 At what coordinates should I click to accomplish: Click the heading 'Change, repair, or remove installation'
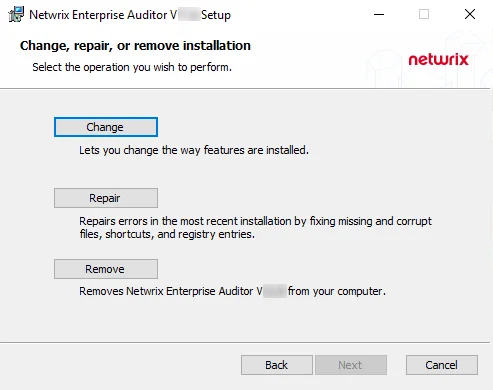(x=135, y=46)
